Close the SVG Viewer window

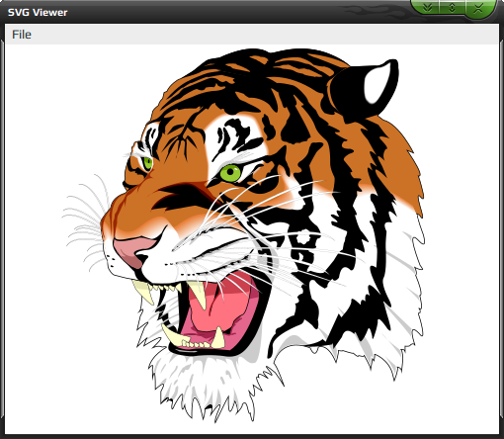478,8
